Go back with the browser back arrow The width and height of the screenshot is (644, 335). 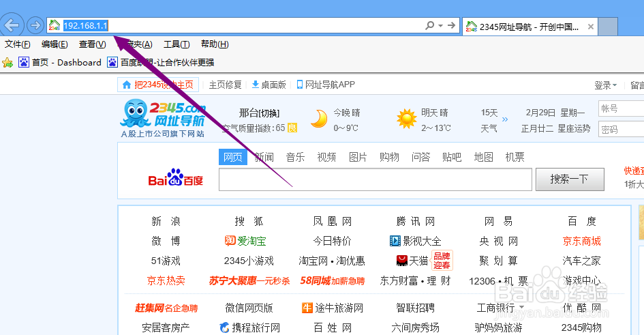(12, 25)
